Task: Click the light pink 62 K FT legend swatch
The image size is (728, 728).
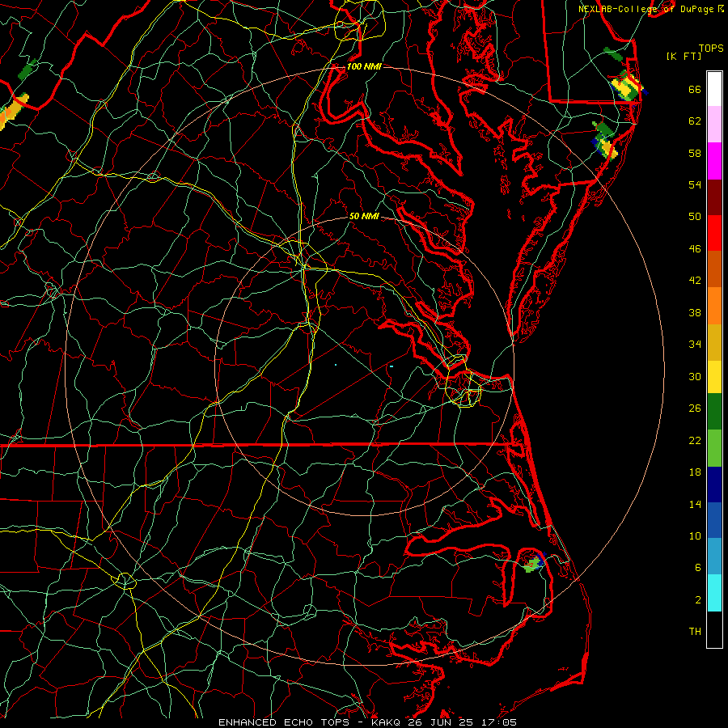Action: (x=714, y=124)
